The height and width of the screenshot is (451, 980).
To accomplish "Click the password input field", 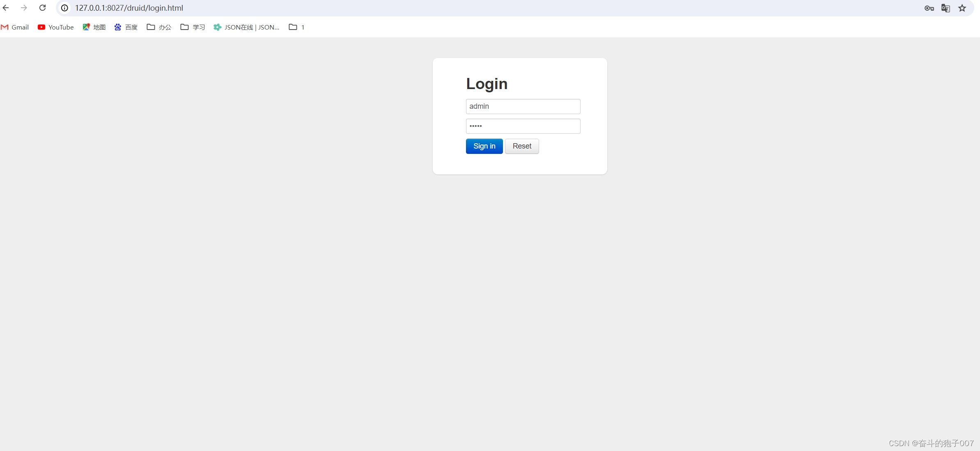I will click(x=523, y=126).
